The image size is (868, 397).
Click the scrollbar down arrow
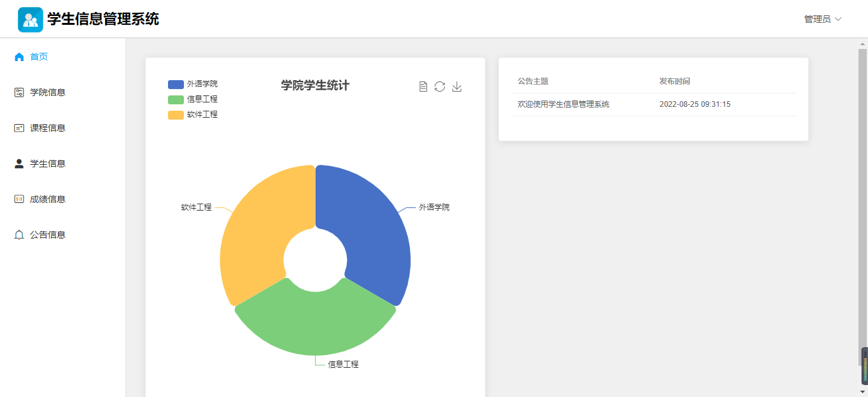point(863,391)
